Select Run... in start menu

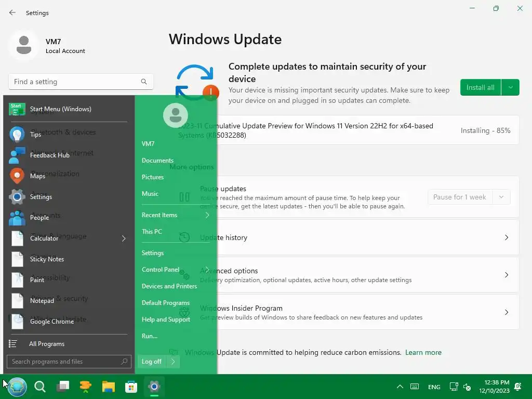149,336
